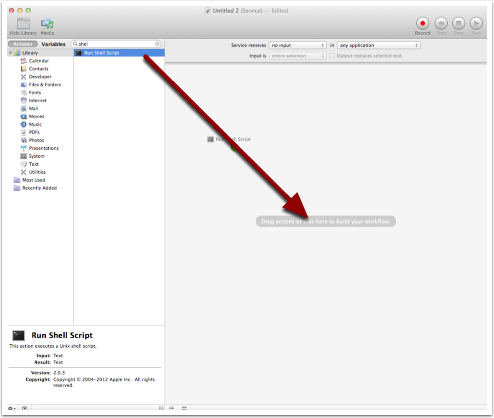The height and width of the screenshot is (418, 494).
Task: Select the Movies category icon
Action: tap(23, 116)
